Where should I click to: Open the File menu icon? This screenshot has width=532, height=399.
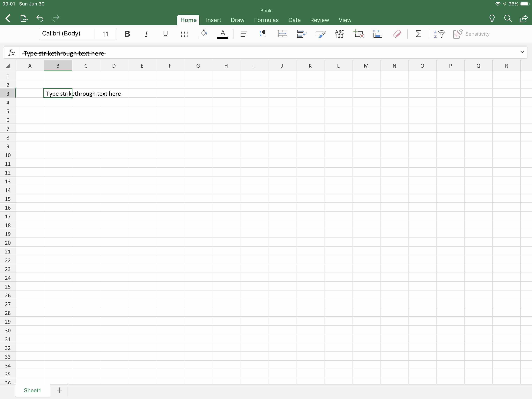coord(24,19)
